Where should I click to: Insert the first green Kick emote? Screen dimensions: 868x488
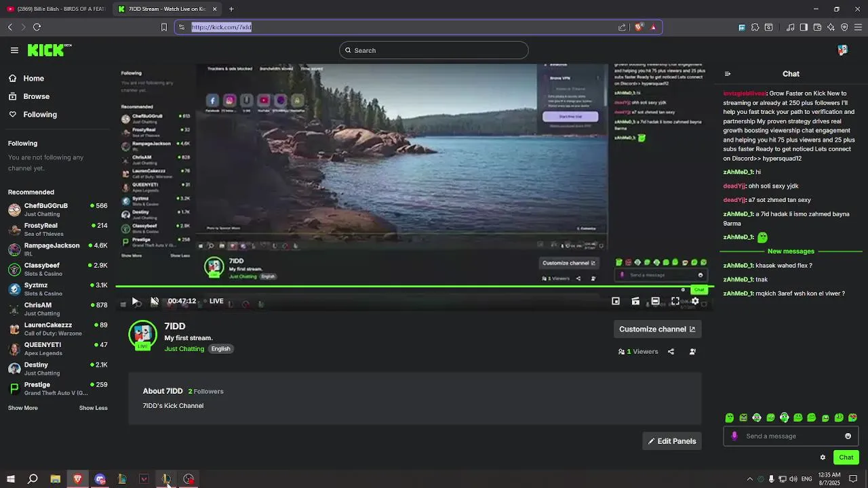(x=730, y=418)
